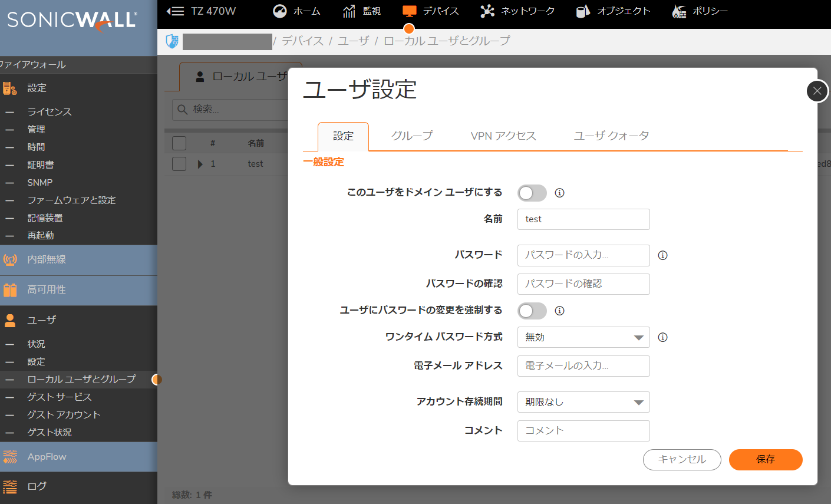Click the 設定 firewall settings sidebar icon
Screen dimensions: 831x504
pos(9,88)
